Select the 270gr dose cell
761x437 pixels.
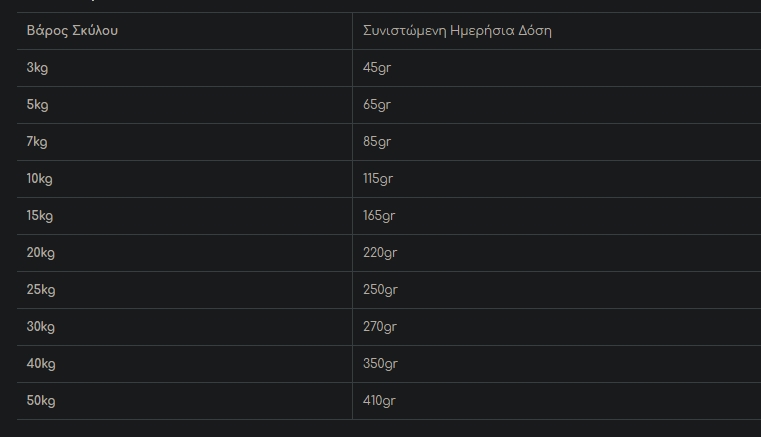click(380, 327)
